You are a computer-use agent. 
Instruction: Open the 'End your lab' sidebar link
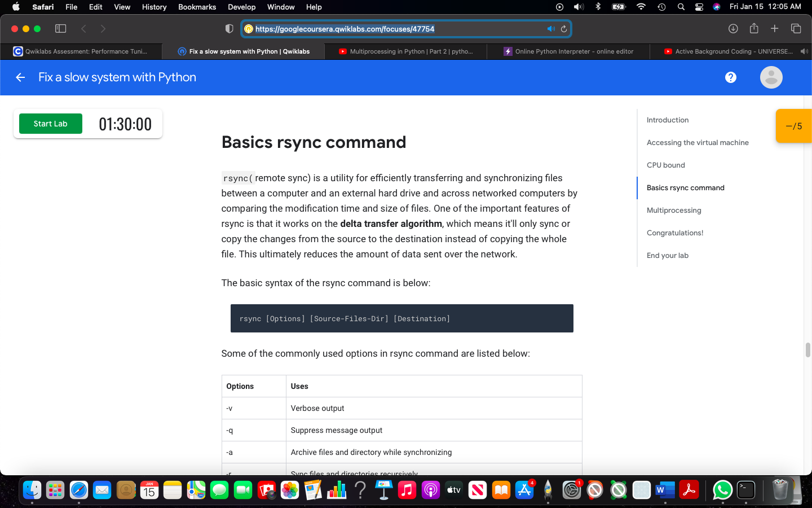click(x=668, y=255)
